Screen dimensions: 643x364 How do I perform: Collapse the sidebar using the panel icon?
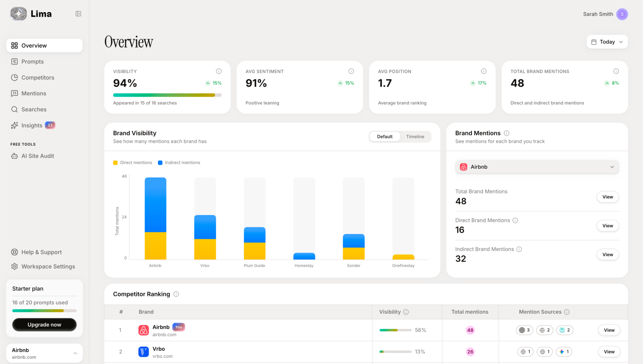click(78, 14)
